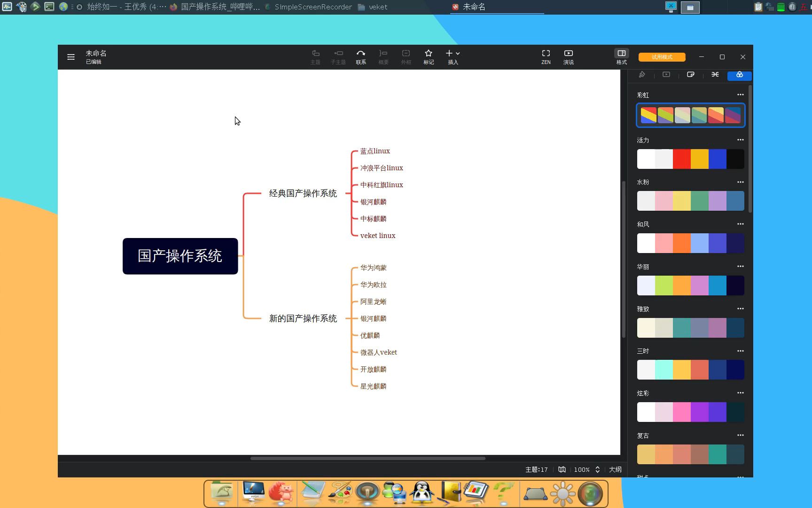Open more options for 和风 theme
Screen dimensions: 812x508
point(741,224)
